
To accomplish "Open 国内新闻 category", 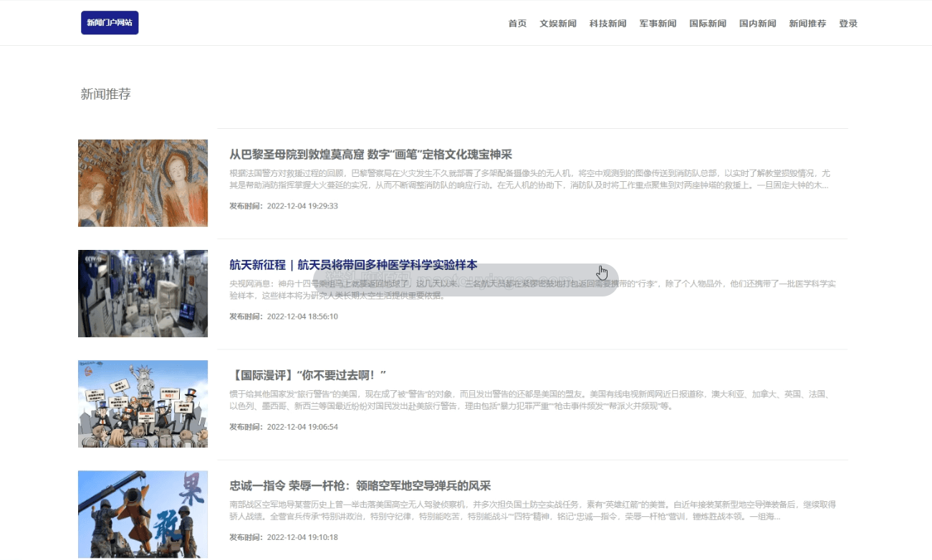I will click(757, 24).
